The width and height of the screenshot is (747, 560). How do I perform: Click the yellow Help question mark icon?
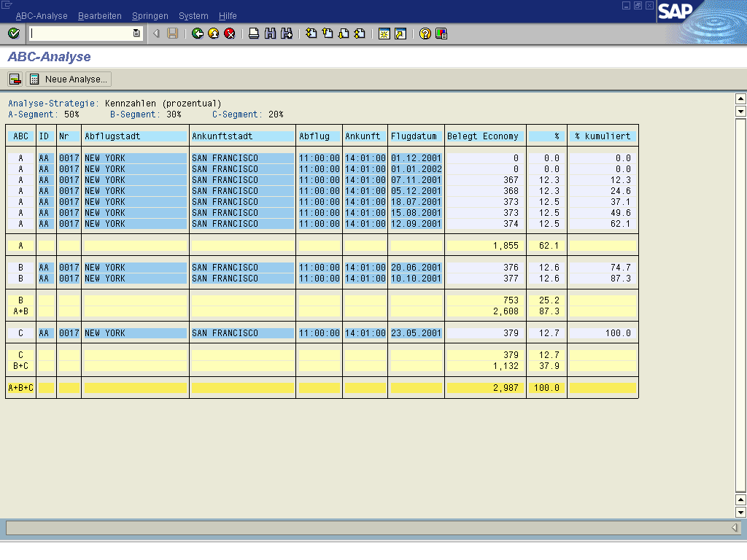[425, 34]
